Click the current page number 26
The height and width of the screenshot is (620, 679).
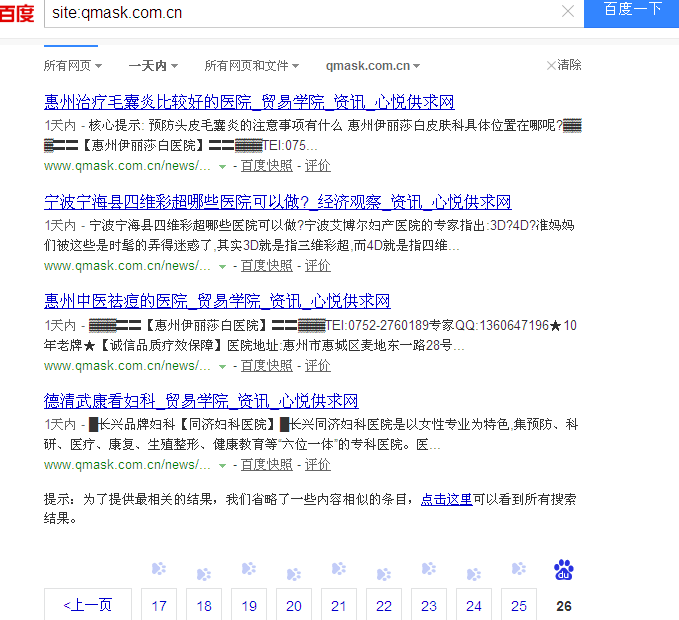(x=564, y=606)
